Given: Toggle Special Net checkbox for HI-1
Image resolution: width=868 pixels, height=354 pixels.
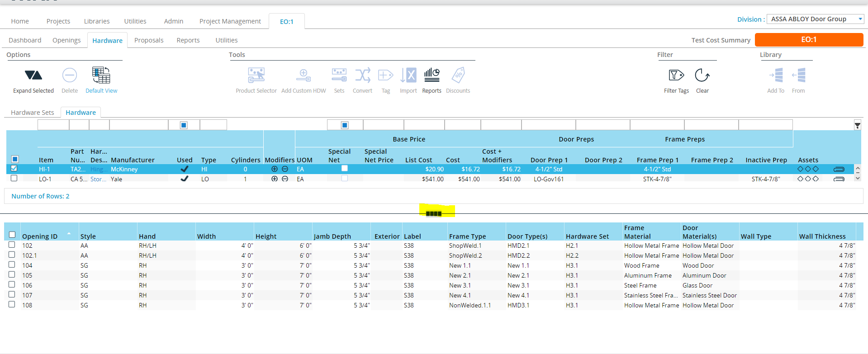Looking at the screenshot, I should 344,169.
